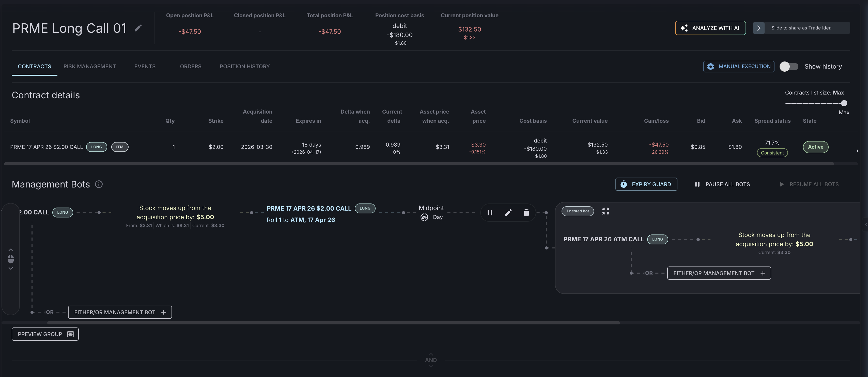Click the Midpoint Day order type
The image size is (868, 377).
[x=431, y=213]
